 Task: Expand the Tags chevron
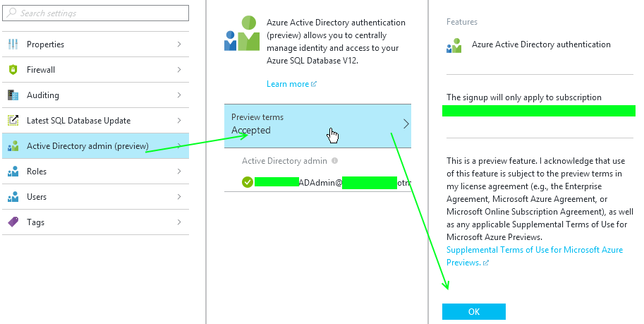pos(179,222)
